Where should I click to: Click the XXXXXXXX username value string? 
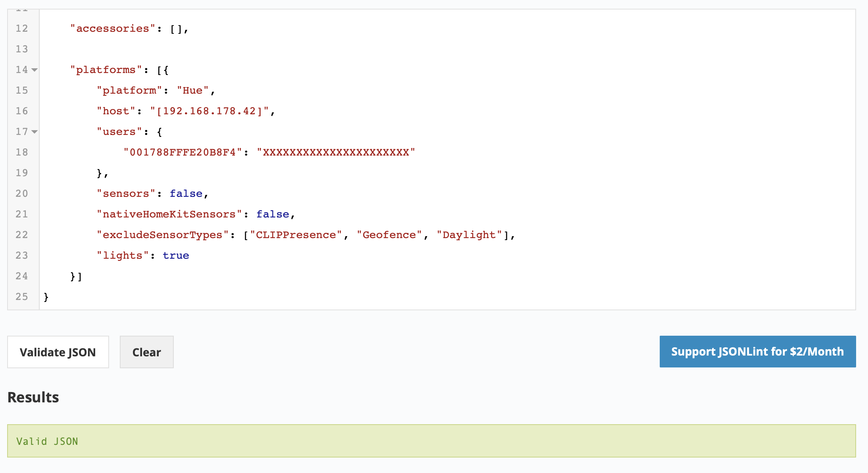point(336,152)
